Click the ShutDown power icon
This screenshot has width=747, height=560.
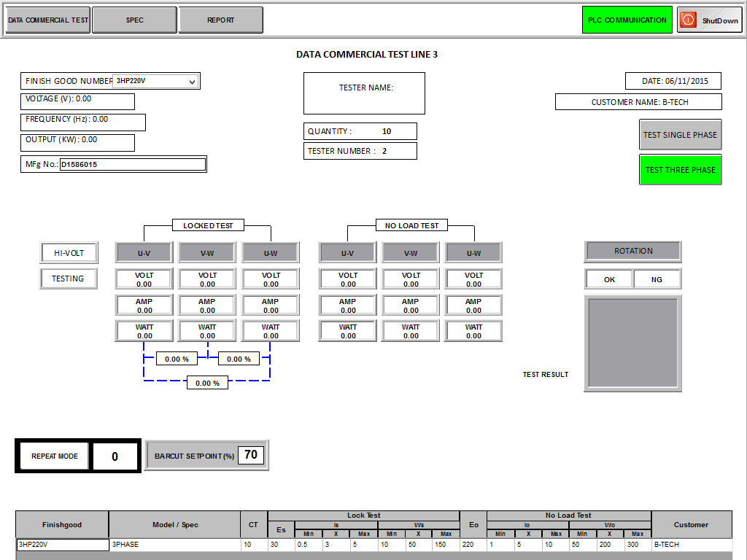tap(688, 20)
